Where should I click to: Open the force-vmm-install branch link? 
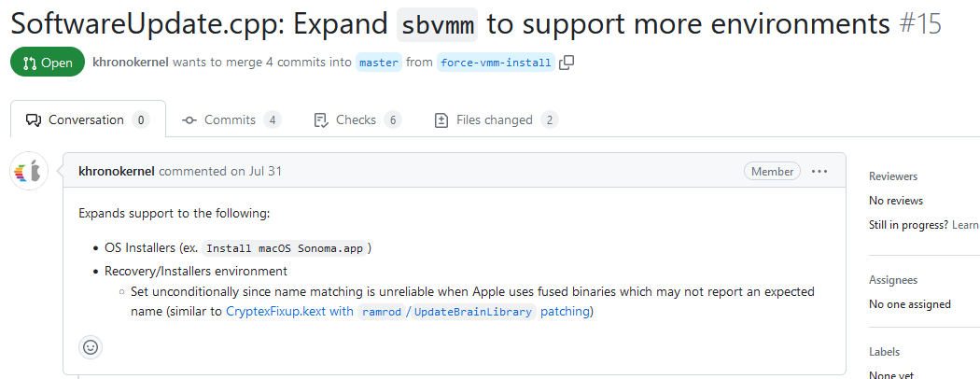495,63
